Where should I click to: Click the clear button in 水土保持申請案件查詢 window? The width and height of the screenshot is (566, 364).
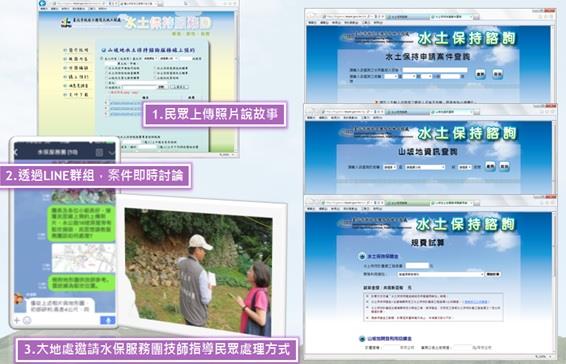tap(497, 74)
